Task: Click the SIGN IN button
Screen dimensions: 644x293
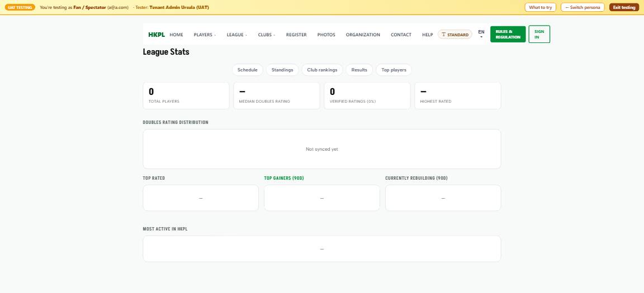Action: pos(539,34)
